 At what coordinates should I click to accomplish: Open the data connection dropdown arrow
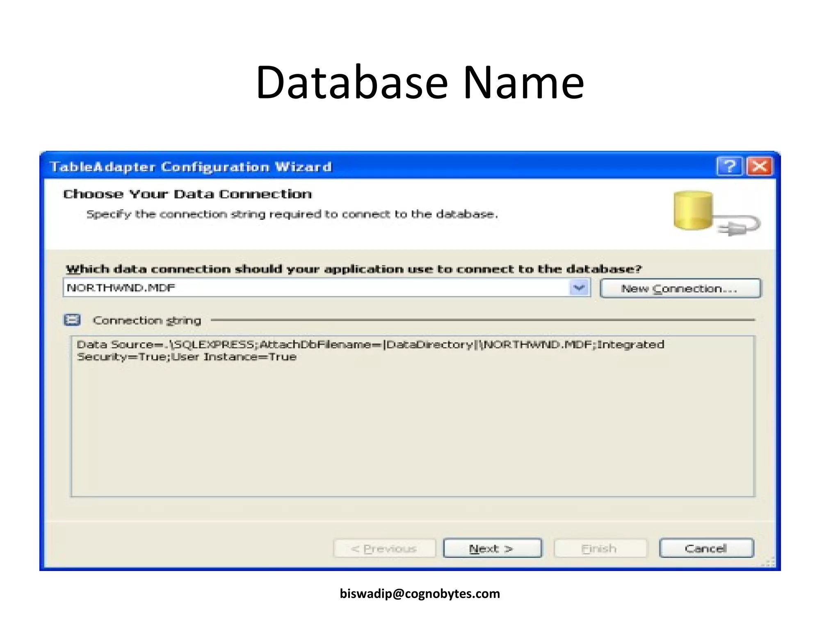[579, 288]
